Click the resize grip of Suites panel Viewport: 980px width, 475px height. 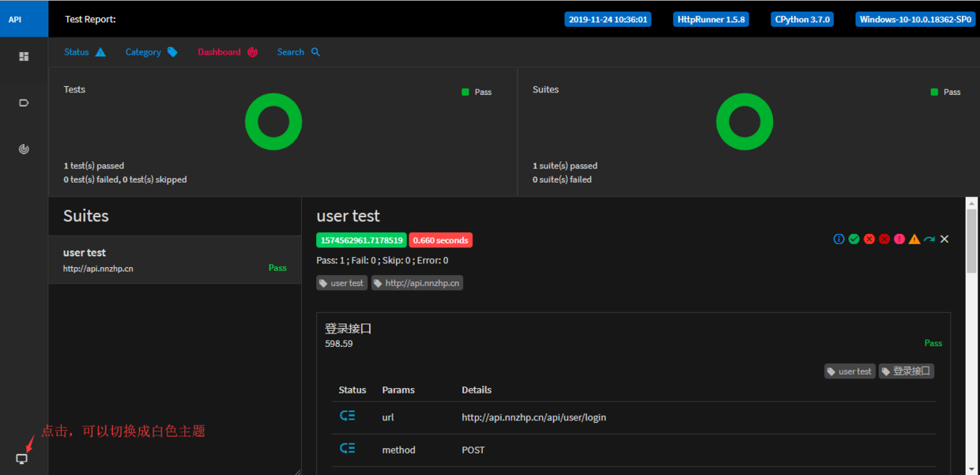[297, 471]
